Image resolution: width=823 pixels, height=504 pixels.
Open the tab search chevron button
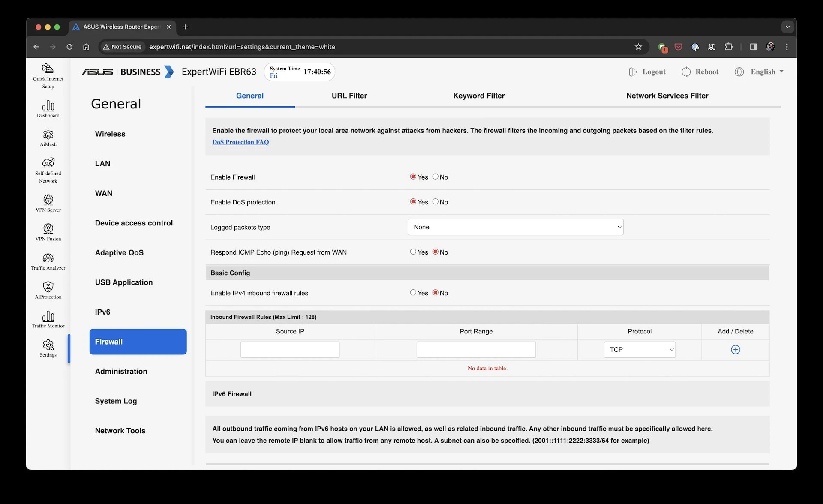[787, 27]
